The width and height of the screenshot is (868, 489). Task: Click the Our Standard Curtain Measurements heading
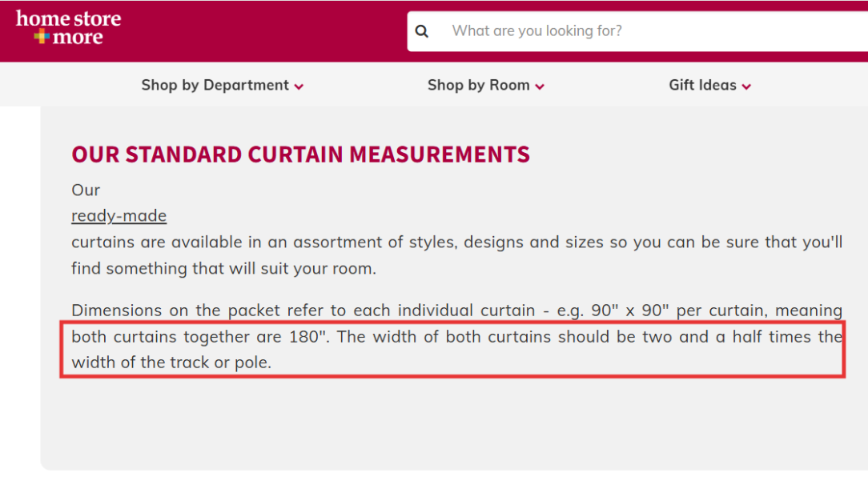[x=300, y=154]
